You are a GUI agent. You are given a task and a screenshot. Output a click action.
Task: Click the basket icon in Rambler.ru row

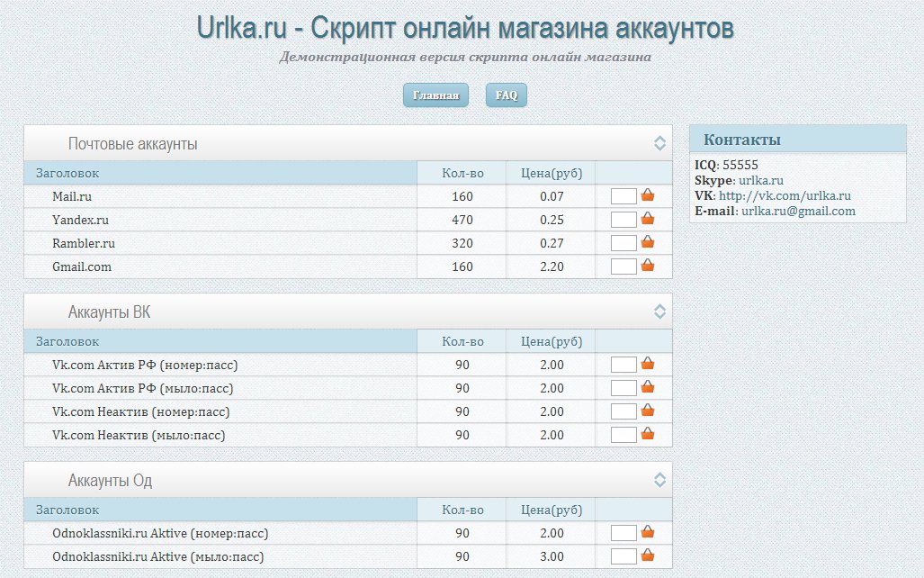click(x=648, y=242)
